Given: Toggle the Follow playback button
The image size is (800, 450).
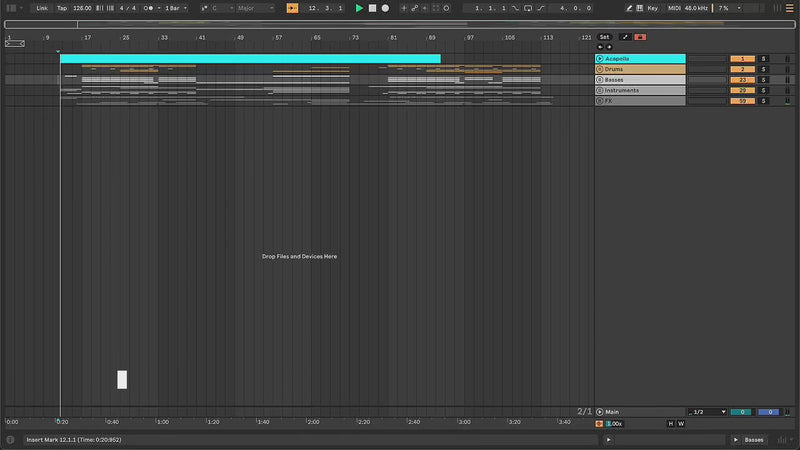Looking at the screenshot, I should point(292,8).
